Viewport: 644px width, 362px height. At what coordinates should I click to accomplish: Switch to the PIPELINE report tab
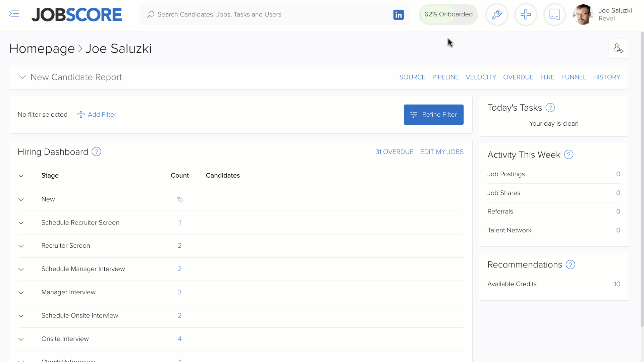click(x=445, y=77)
